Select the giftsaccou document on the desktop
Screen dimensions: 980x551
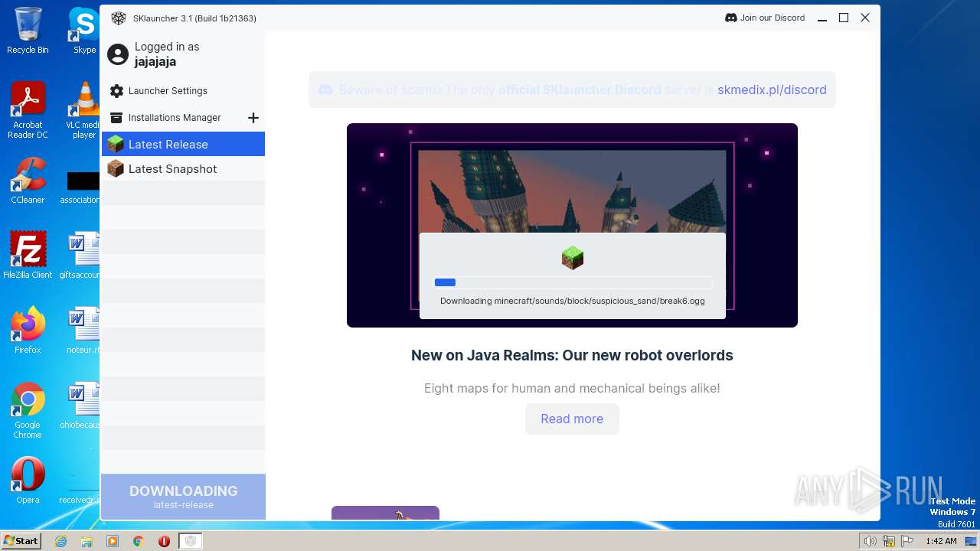pyautogui.click(x=81, y=256)
